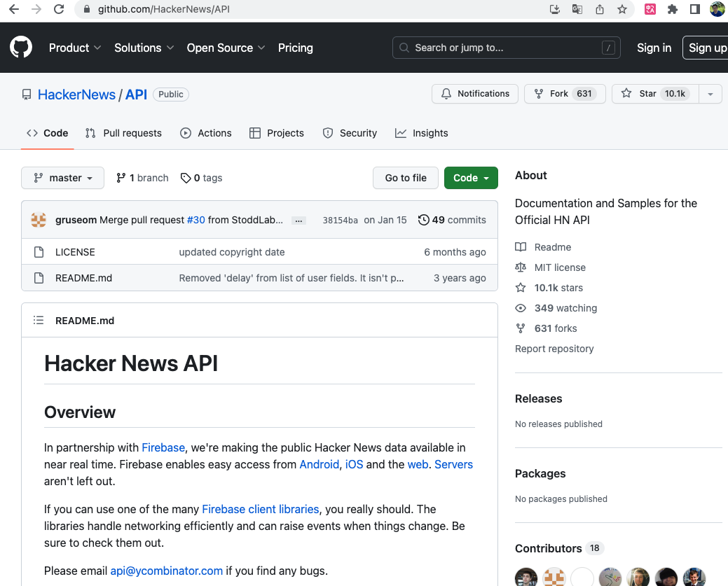Screen dimensions: 728x586
Task: Click the LICENSE file icon
Action: point(39,252)
